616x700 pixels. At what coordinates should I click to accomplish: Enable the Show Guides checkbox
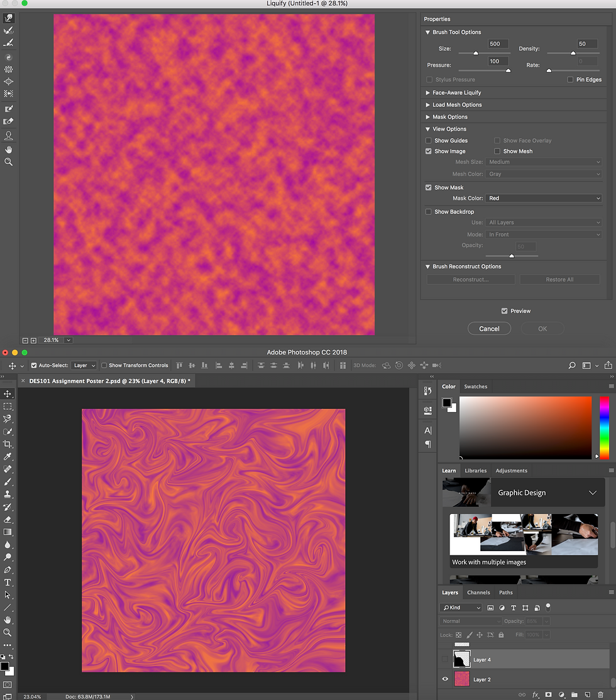click(x=429, y=141)
